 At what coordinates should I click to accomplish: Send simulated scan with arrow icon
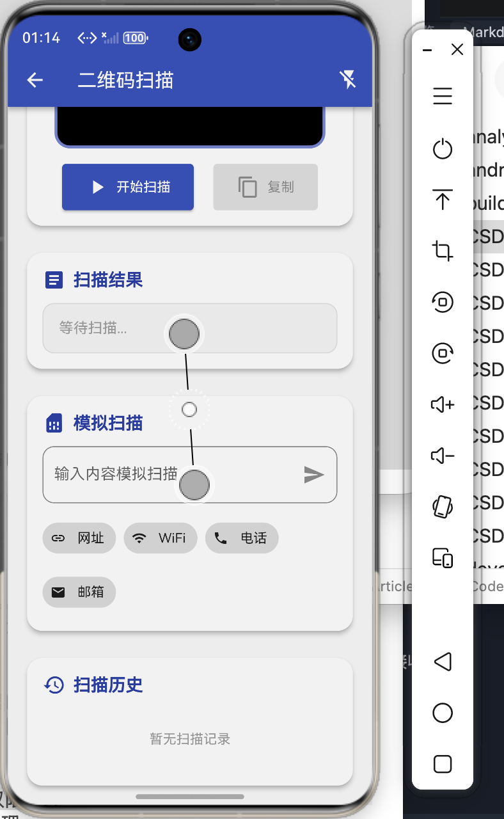coord(314,474)
